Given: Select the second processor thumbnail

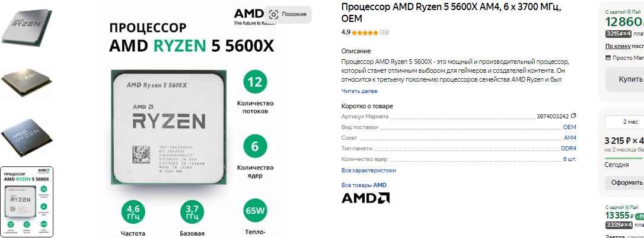Looking at the screenshot, I should pyautogui.click(x=26, y=82).
